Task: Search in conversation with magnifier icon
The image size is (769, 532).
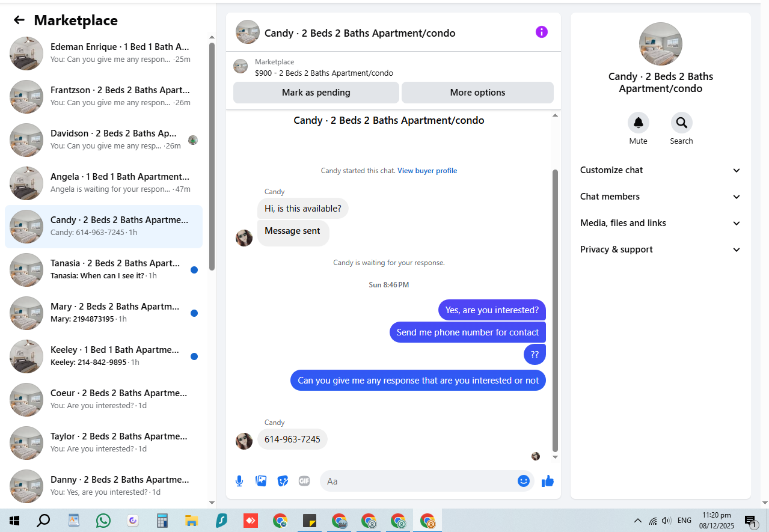Action: (682, 123)
